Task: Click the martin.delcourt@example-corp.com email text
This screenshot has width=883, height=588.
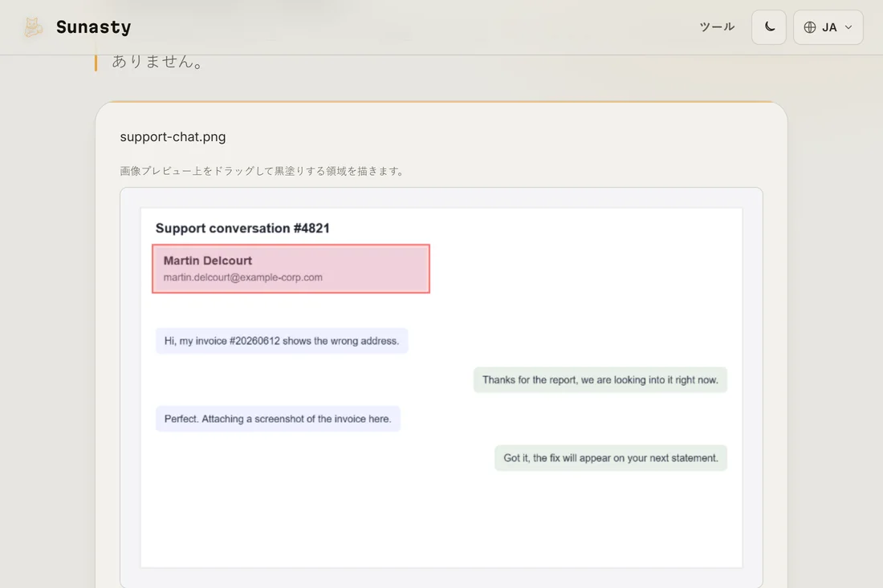Action: point(242,278)
